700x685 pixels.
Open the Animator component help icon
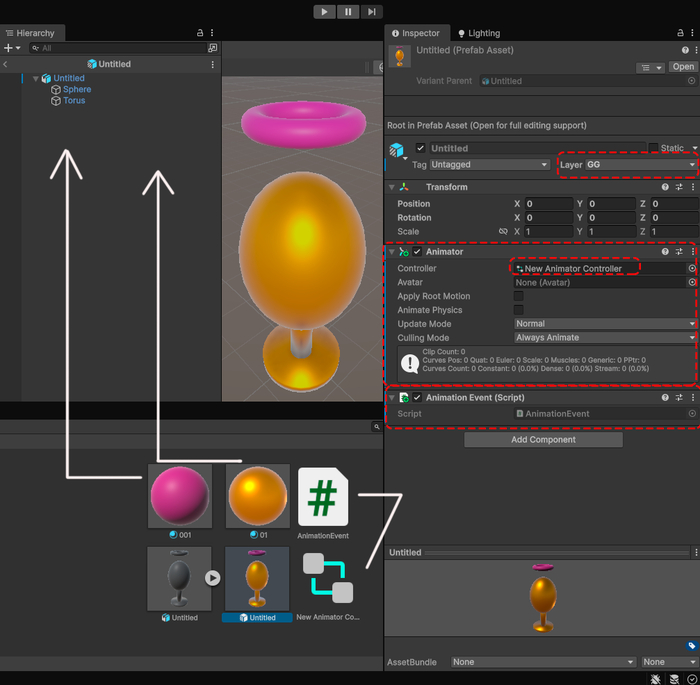665,252
